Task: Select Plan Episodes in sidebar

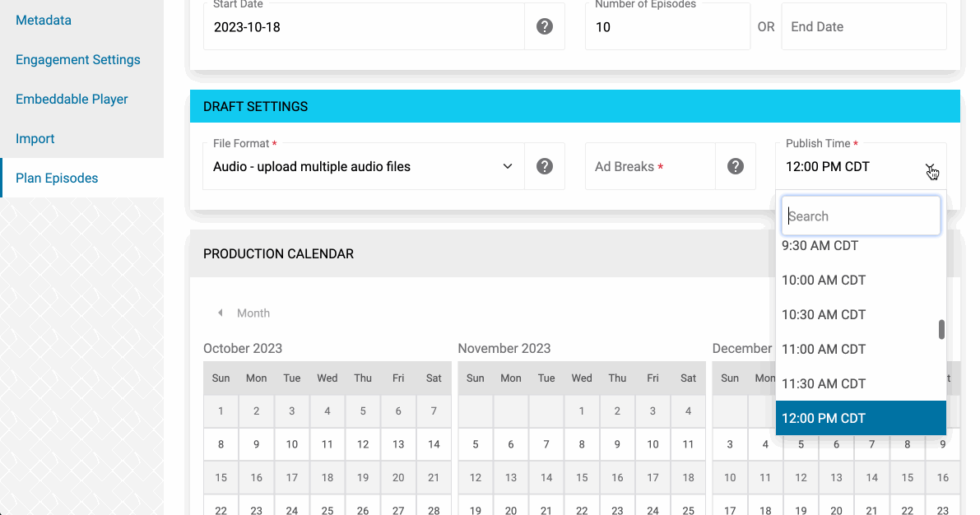Action: coord(57,179)
